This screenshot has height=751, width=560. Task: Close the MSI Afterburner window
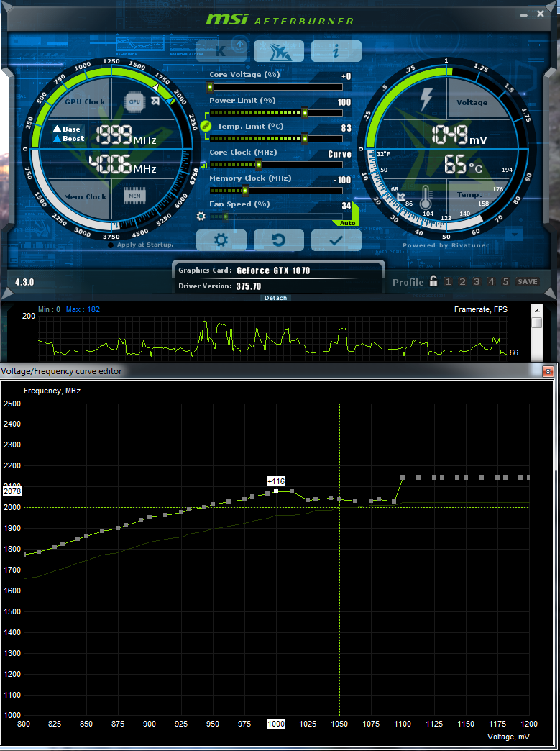click(541, 14)
